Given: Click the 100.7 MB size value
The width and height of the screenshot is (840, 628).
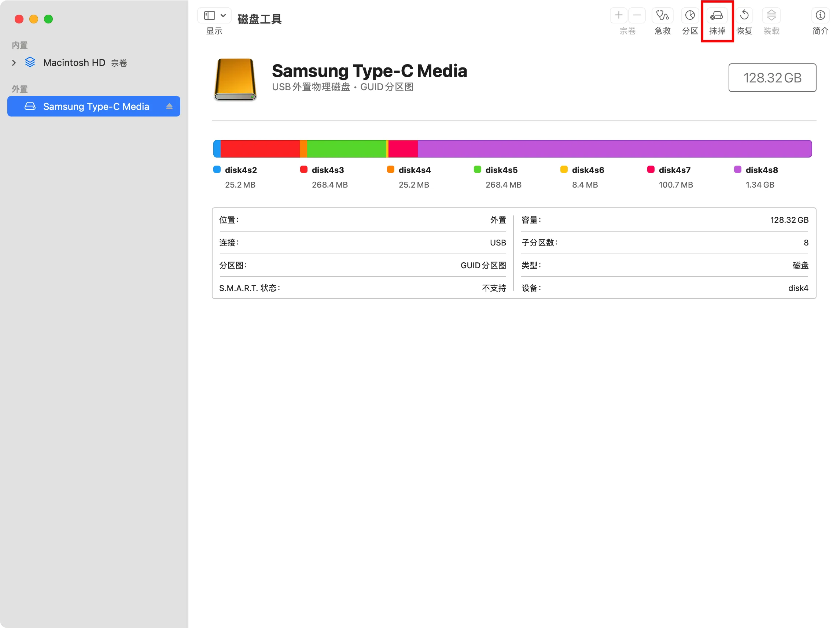Looking at the screenshot, I should click(675, 185).
